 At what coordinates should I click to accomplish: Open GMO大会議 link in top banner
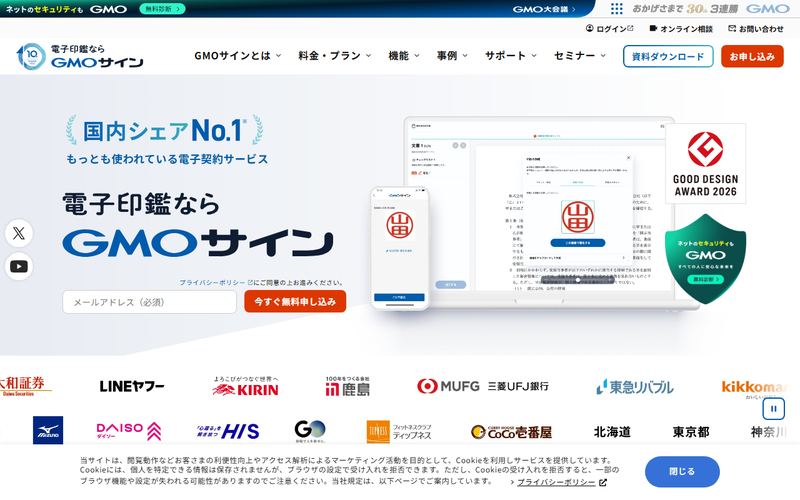pos(544,9)
